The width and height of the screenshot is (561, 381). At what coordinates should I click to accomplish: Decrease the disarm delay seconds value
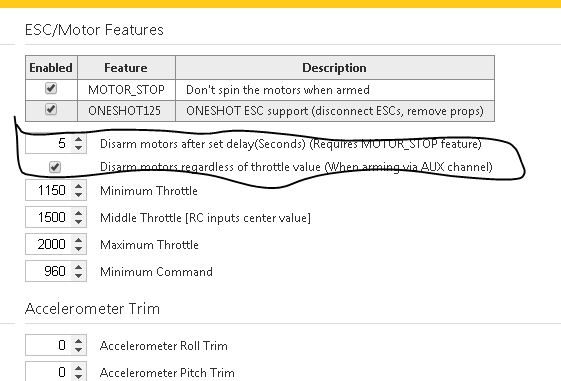click(x=78, y=148)
